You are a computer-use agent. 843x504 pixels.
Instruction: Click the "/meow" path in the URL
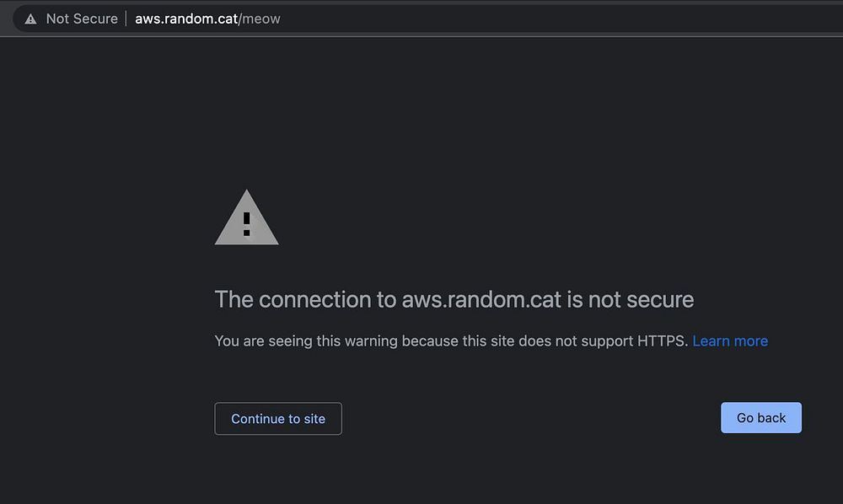pyautogui.click(x=260, y=19)
